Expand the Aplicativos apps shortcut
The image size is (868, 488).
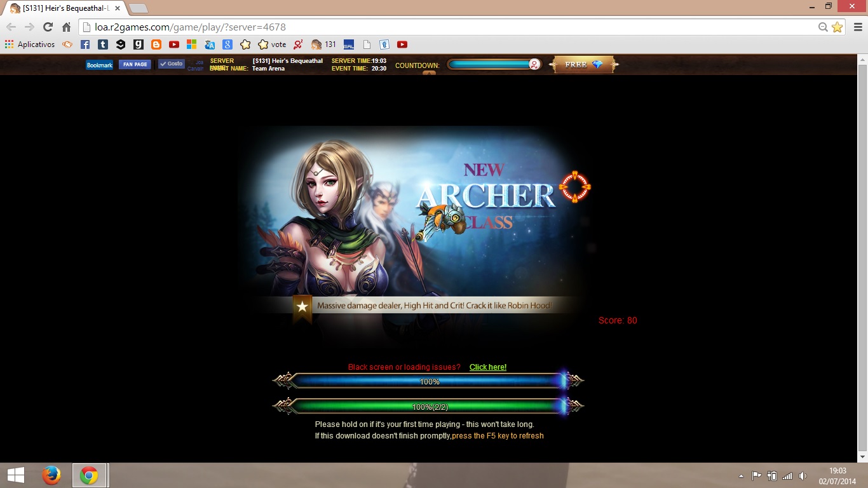click(30, 44)
